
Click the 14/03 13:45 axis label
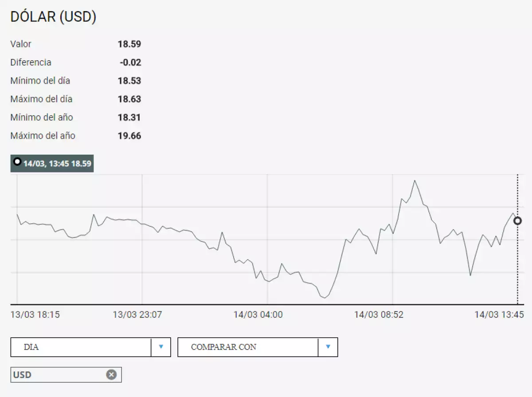tap(499, 315)
